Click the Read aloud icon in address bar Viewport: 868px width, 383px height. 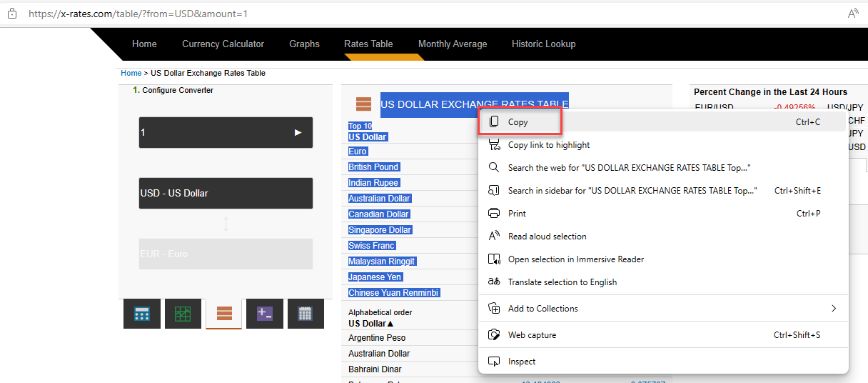click(x=853, y=14)
